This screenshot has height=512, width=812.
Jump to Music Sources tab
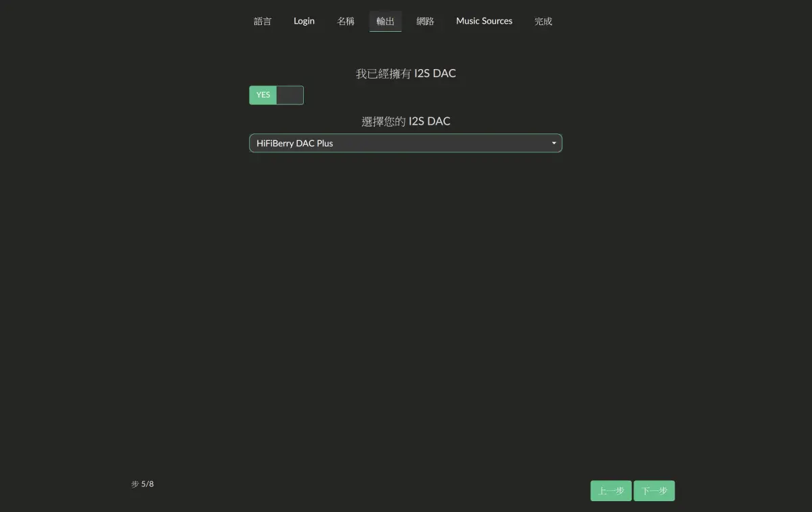(484, 21)
